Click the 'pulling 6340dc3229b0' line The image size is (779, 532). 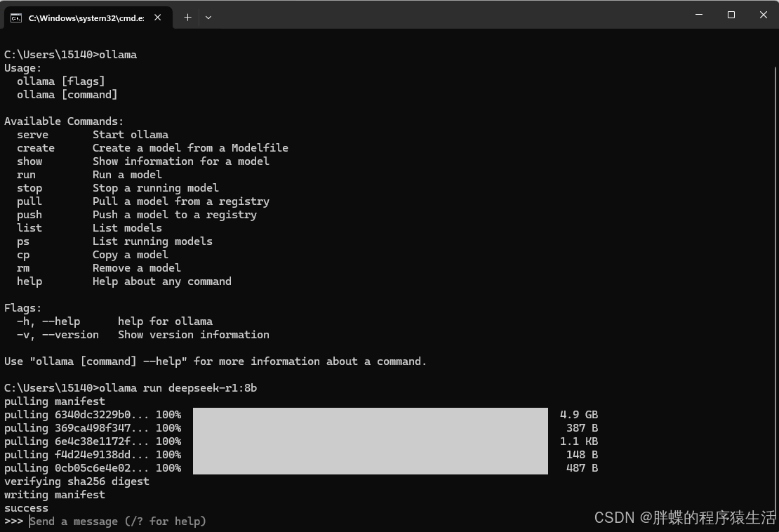coord(93,415)
